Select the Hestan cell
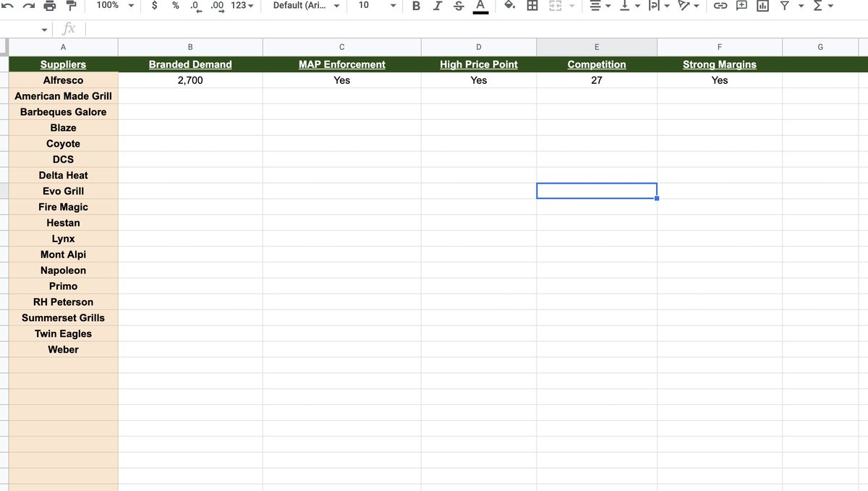The height and width of the screenshot is (491, 868). pyautogui.click(x=63, y=223)
